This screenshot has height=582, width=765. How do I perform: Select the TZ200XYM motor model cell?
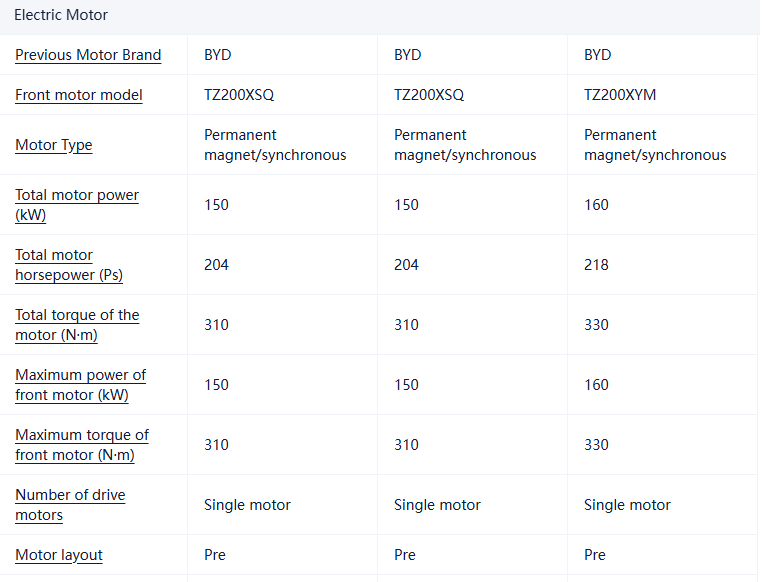click(620, 95)
